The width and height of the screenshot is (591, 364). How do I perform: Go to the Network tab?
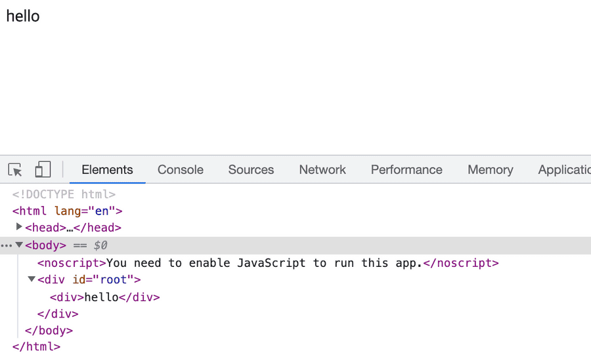pyautogui.click(x=322, y=170)
